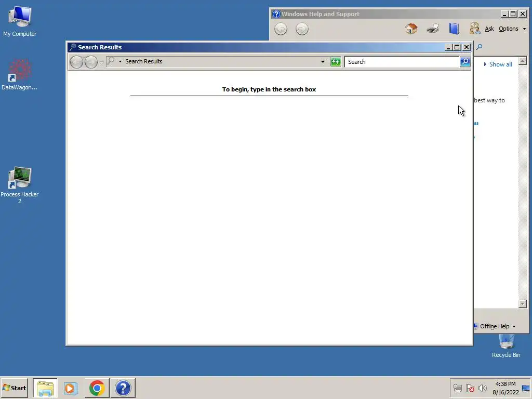This screenshot has height=399, width=532.
Task: Click Help window search magnifier icon
Action: (x=480, y=47)
